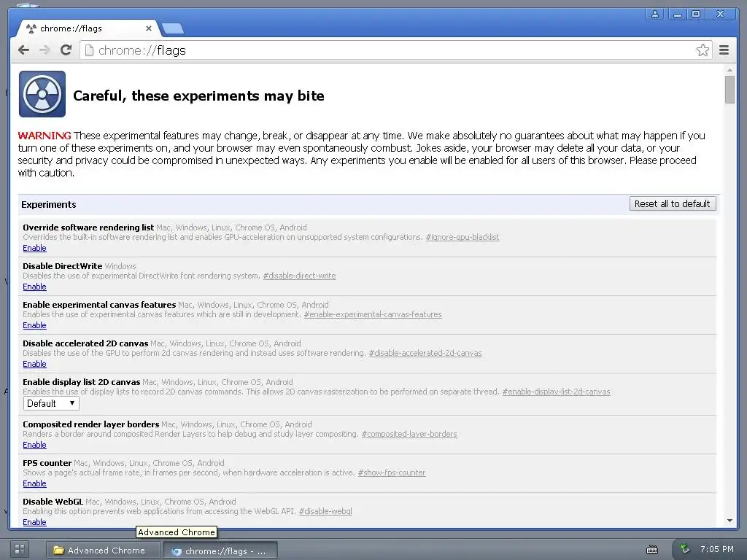The width and height of the screenshot is (747, 560).
Task: Open #composited-layer-borders anchor link
Action: tap(409, 434)
